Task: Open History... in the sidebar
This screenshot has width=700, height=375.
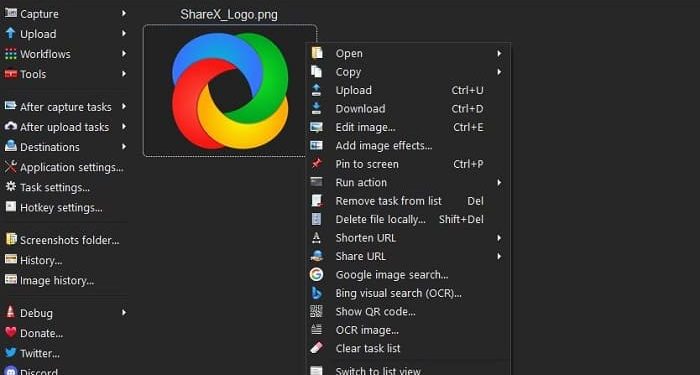Action: point(41,260)
